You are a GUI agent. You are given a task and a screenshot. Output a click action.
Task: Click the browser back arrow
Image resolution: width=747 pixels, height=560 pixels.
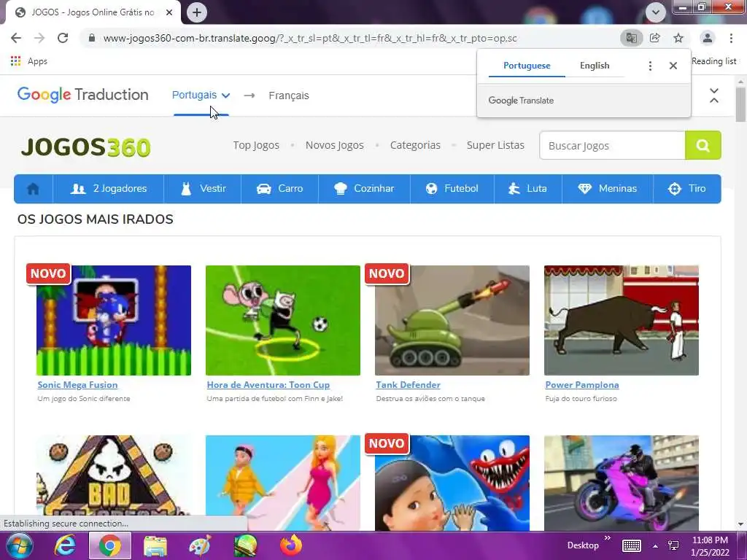[16, 38]
